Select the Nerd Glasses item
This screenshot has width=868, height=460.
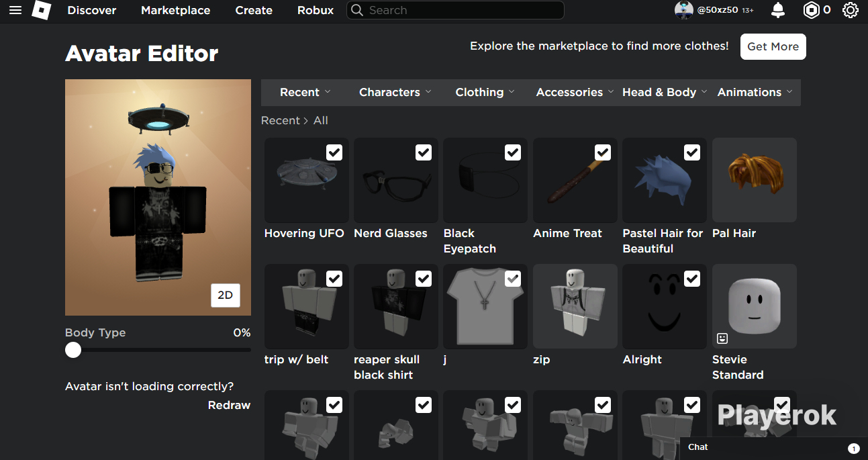coord(396,180)
